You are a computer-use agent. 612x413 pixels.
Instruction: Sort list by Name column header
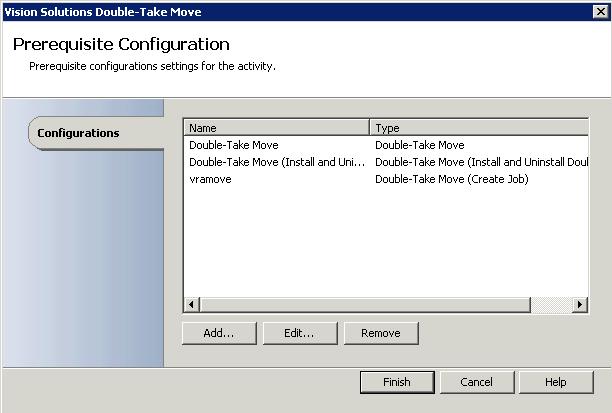[276, 128]
